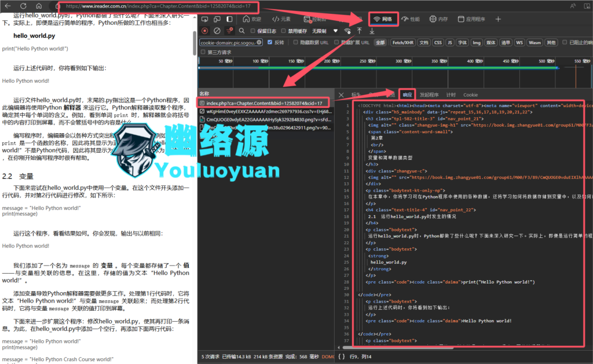Enable the 禁用缓存 disable cache checkbox
The width and height of the screenshot is (593, 364).
[x=283, y=31]
